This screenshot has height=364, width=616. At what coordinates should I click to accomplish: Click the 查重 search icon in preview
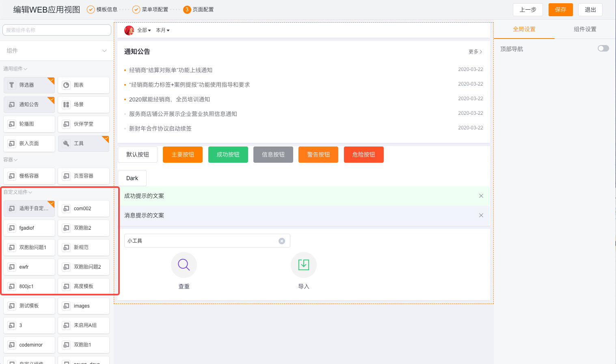click(x=184, y=265)
